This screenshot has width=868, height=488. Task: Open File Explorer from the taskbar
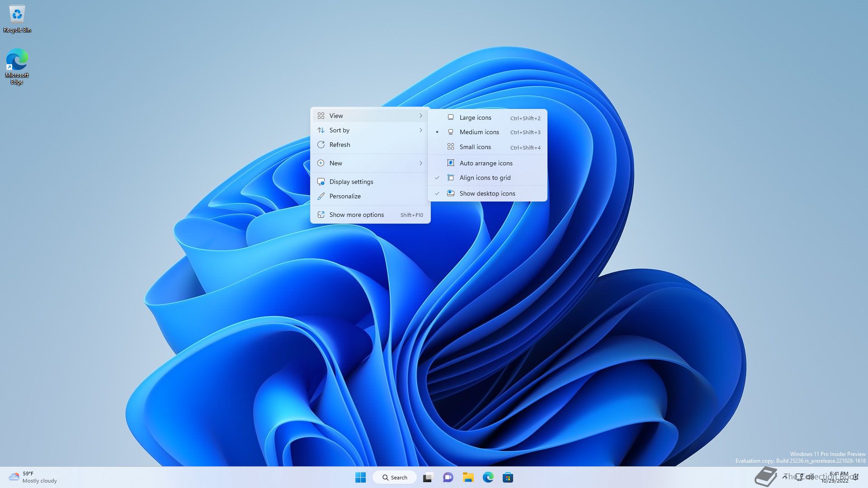point(468,477)
